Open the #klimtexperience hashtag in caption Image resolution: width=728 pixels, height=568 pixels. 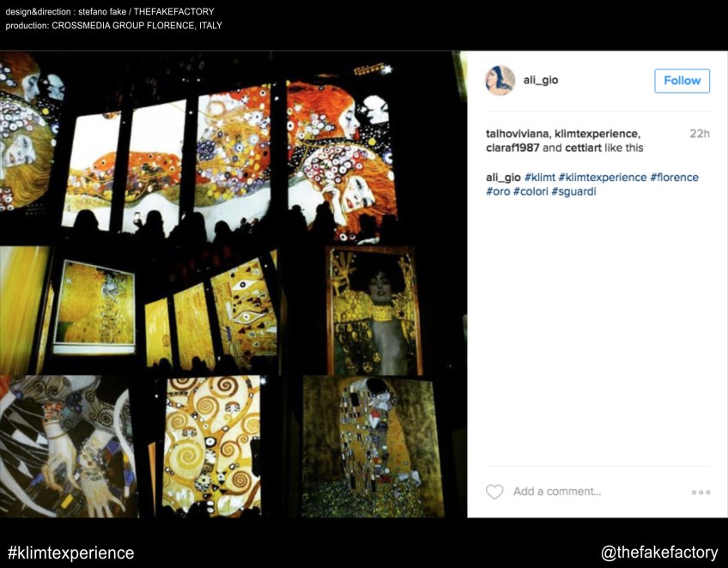point(602,178)
